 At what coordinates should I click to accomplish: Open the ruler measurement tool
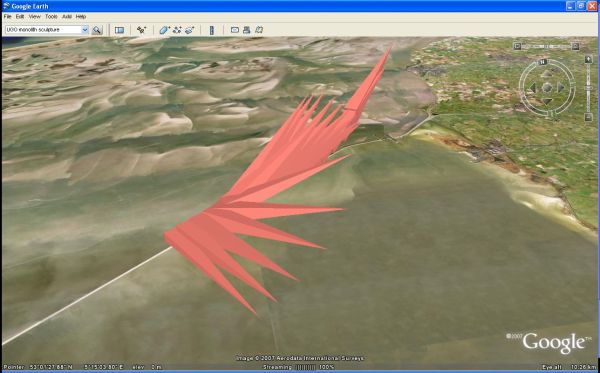[212, 30]
